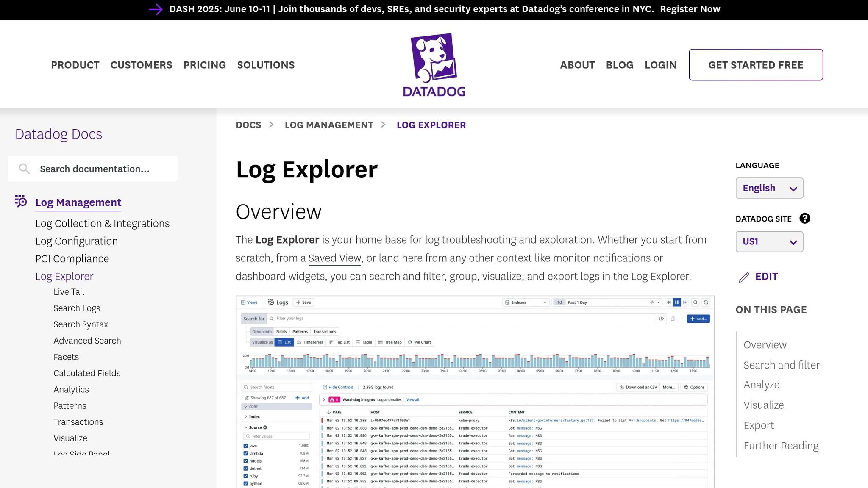Open Log Management in the sidebar

(x=78, y=202)
